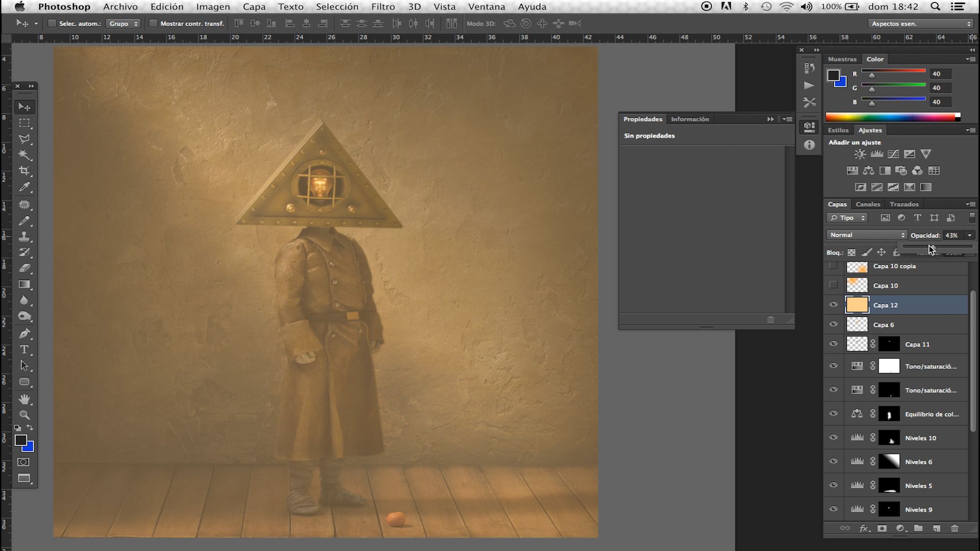The width and height of the screenshot is (980, 551).
Task: Switch to the Canales tab
Action: point(868,204)
